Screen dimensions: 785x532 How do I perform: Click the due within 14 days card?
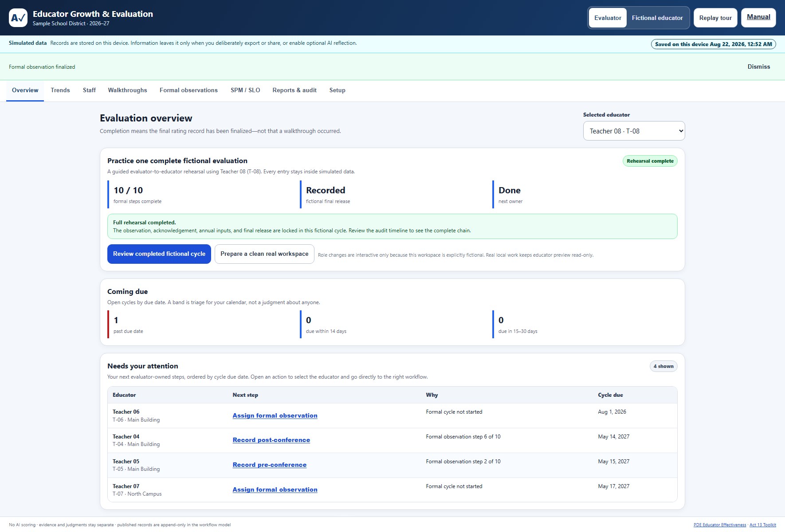click(392, 325)
